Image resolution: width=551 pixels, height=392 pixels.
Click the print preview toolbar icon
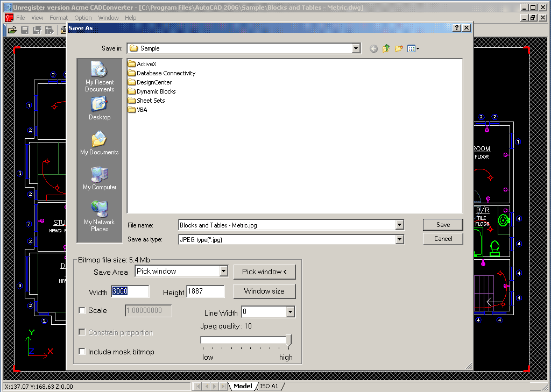tap(49, 30)
